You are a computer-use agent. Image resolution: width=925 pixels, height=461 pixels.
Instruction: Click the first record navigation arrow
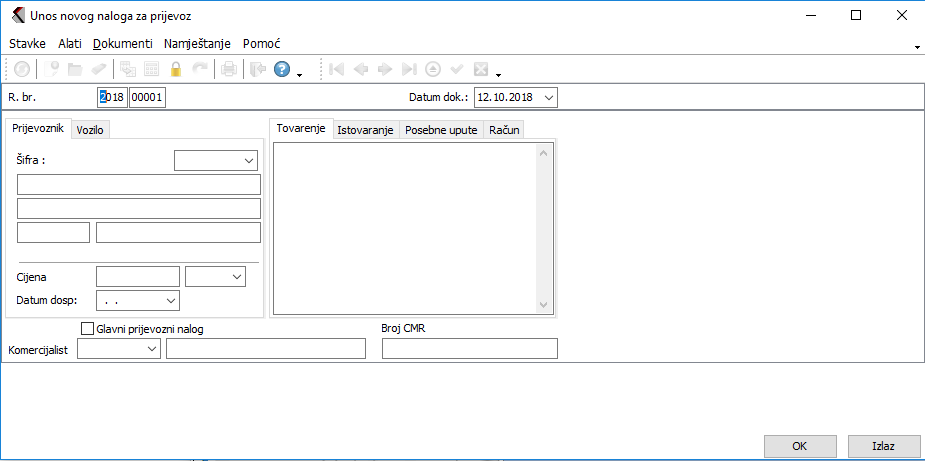click(337, 69)
